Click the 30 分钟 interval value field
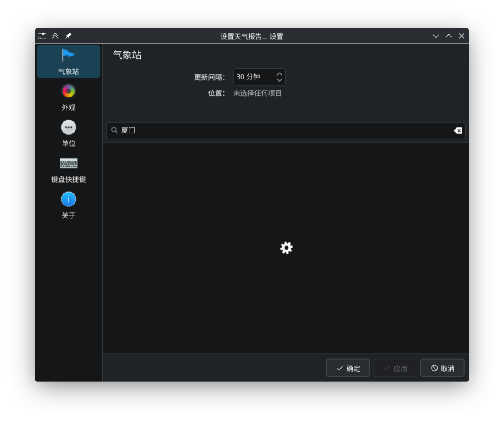504x423 pixels. click(253, 77)
